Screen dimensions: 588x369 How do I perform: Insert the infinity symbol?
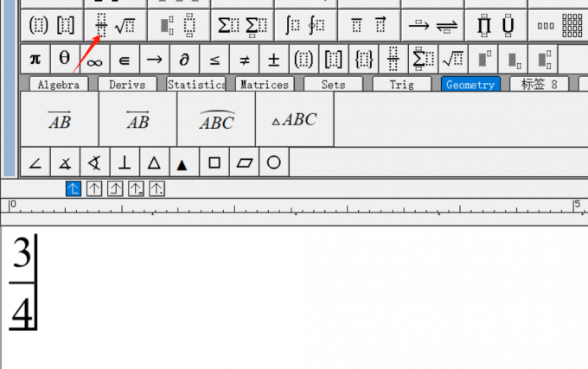click(94, 60)
